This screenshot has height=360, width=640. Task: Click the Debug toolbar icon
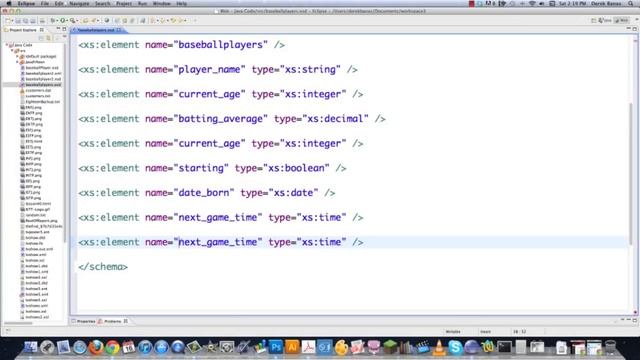pyautogui.click(x=53, y=20)
